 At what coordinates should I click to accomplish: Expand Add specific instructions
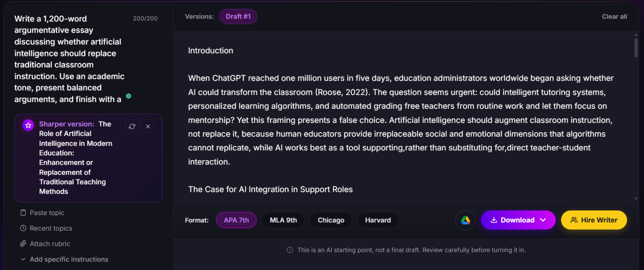[64, 259]
